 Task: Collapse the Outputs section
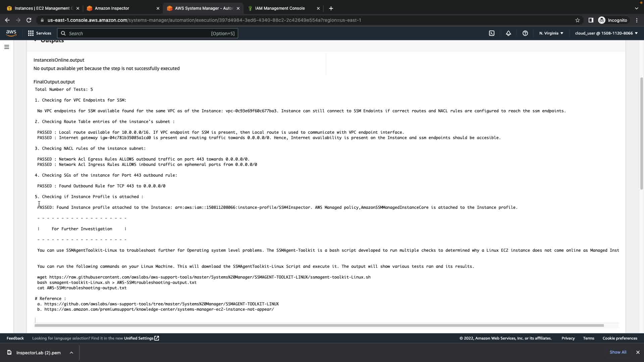pos(35,41)
